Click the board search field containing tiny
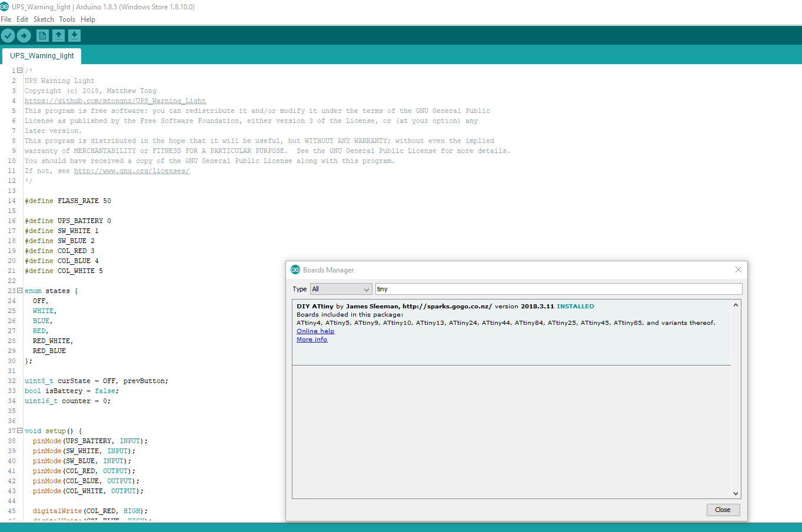The height and width of the screenshot is (532, 802). [558, 289]
